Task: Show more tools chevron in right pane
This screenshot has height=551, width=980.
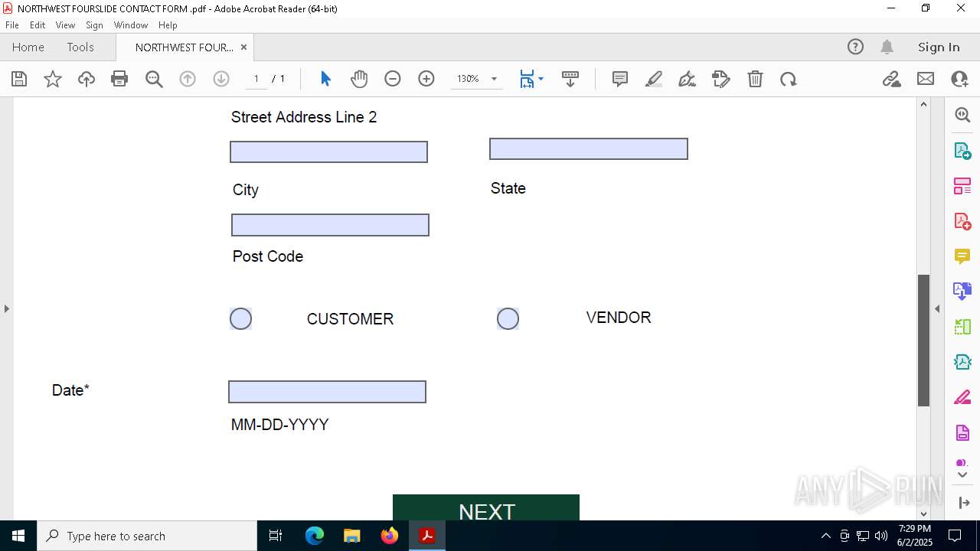Action: coord(962,475)
